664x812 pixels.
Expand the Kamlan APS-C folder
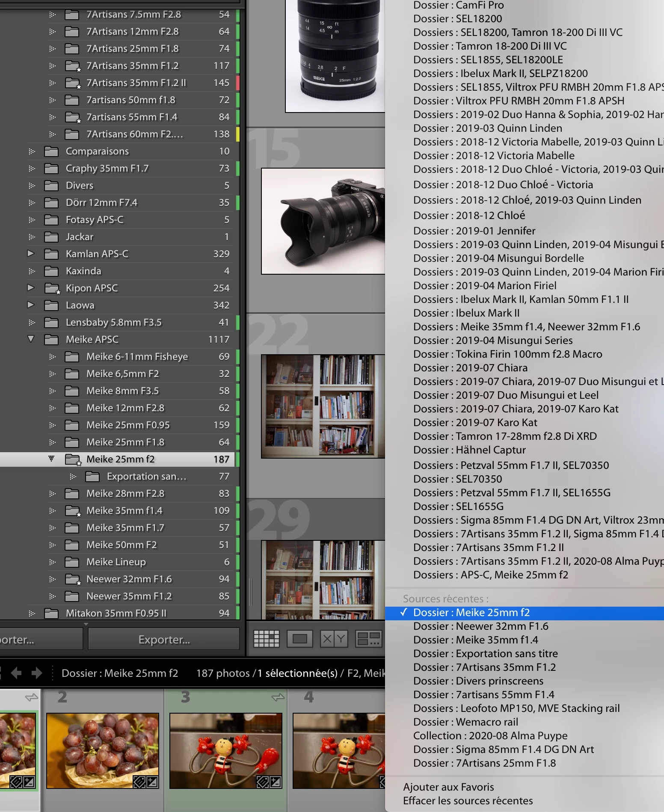pos(30,253)
